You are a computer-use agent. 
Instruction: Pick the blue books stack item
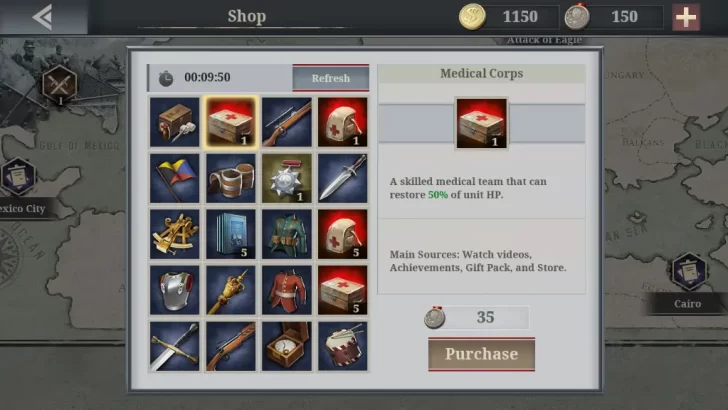click(x=231, y=234)
